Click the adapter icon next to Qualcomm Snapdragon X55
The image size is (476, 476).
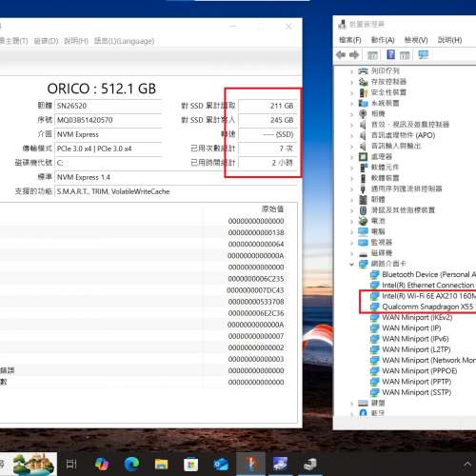pyautogui.click(x=375, y=307)
